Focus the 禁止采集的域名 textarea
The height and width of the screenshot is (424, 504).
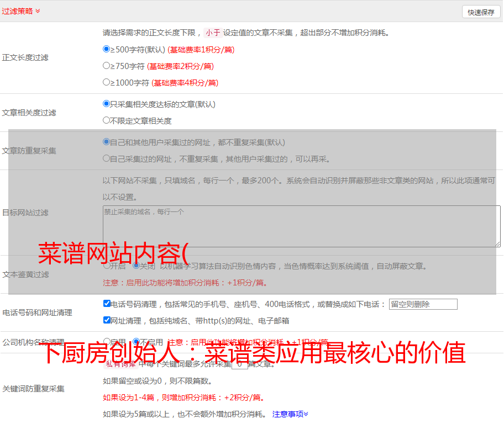302,226
